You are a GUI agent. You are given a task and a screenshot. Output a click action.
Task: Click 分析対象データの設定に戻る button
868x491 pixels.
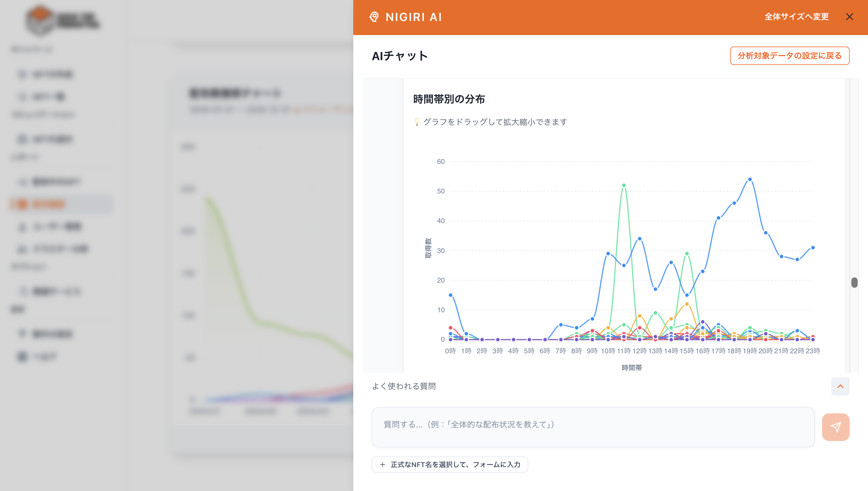(790, 56)
